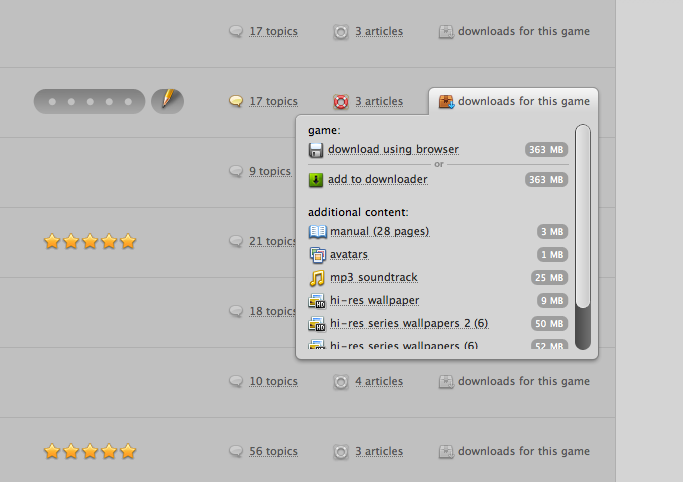This screenshot has width=683, height=482.
Task: Open the 10 topics link
Action: coord(274,381)
